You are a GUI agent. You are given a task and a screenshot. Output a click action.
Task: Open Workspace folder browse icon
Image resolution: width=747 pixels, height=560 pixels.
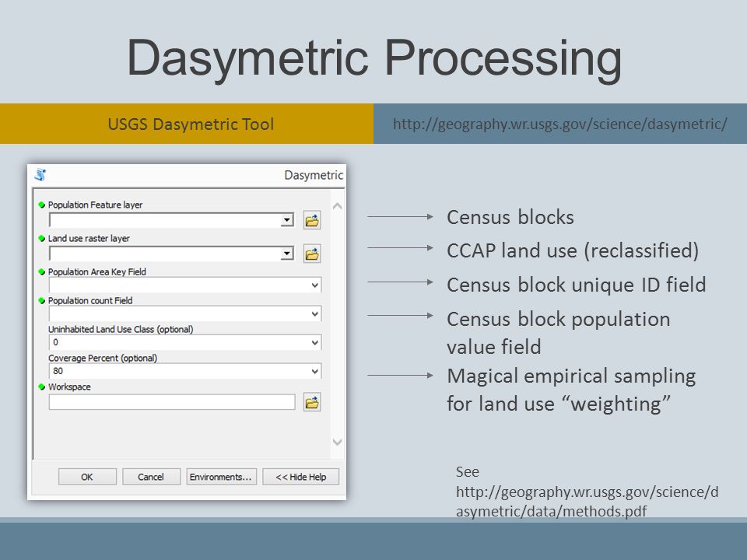pyautogui.click(x=312, y=402)
